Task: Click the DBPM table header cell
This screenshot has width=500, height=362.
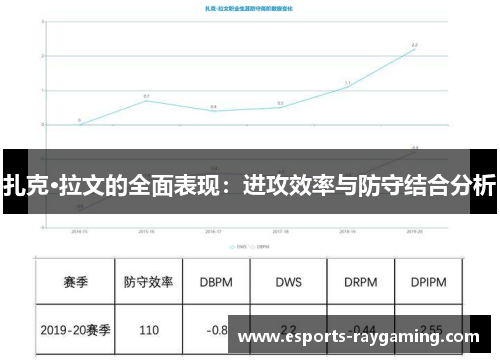Action: point(216,282)
